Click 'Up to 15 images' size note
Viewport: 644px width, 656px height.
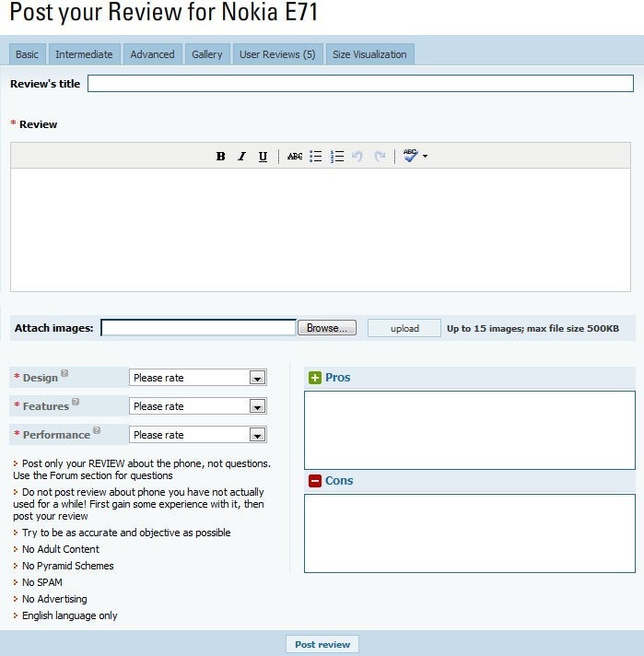click(x=533, y=328)
